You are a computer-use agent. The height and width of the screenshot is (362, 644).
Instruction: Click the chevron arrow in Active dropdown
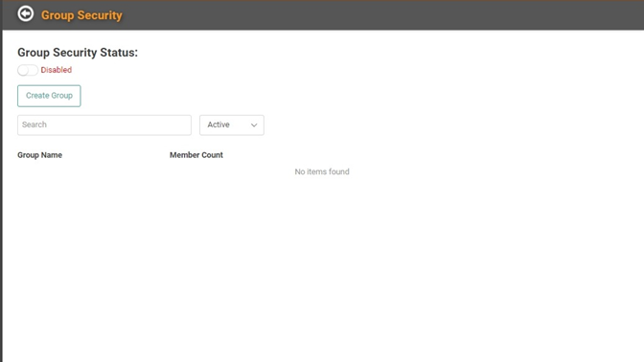click(x=254, y=125)
